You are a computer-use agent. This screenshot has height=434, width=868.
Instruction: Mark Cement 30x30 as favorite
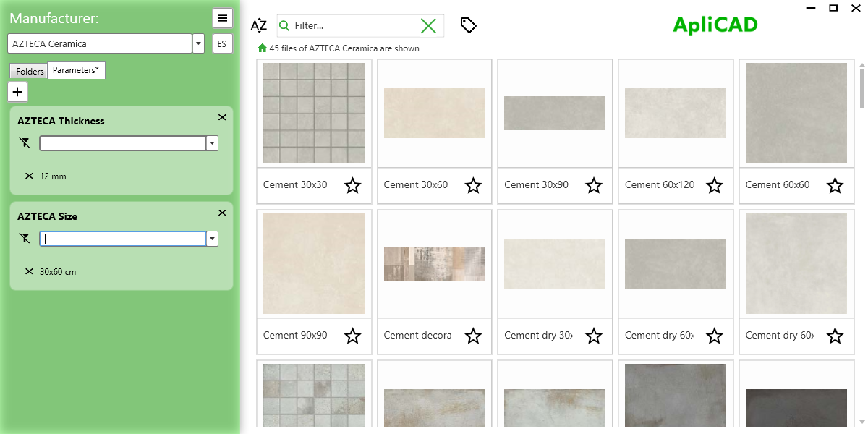point(353,186)
